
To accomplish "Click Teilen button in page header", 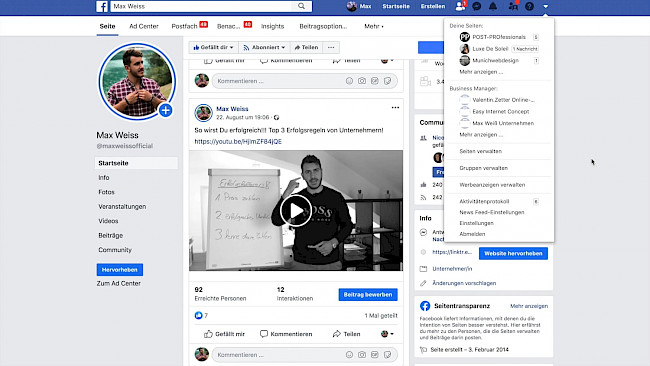I will pos(306,47).
